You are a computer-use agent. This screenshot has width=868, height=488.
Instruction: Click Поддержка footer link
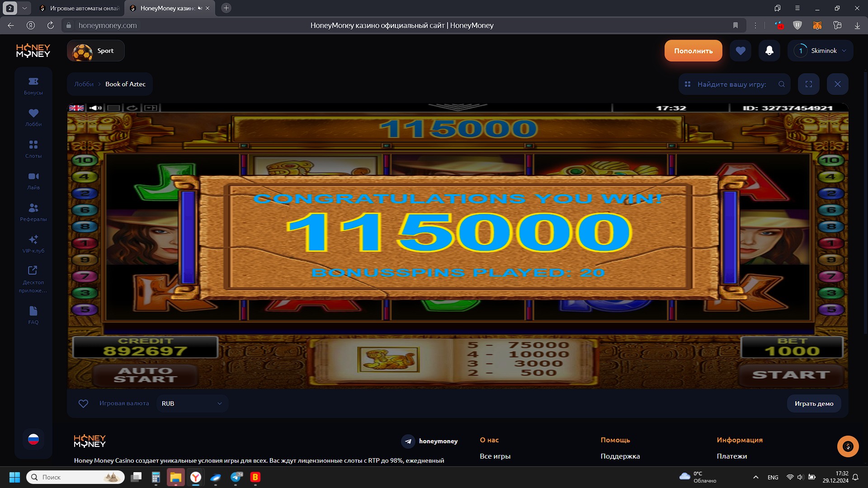pyautogui.click(x=620, y=456)
